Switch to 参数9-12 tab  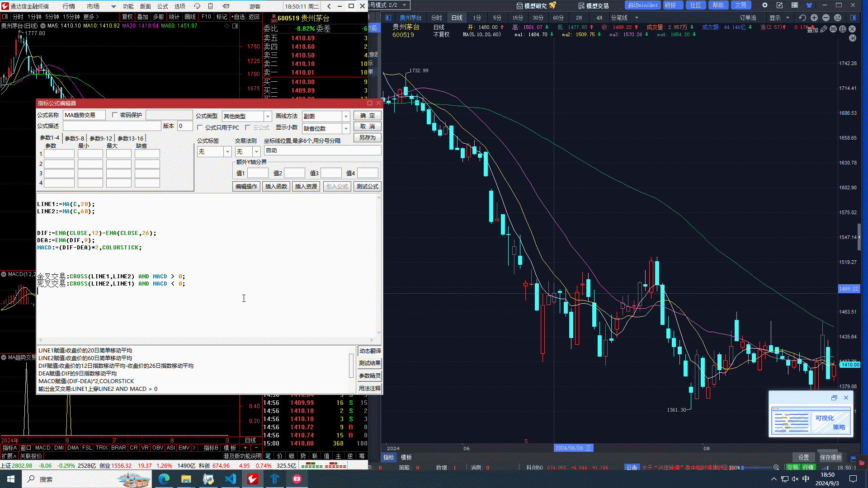pyautogui.click(x=101, y=138)
